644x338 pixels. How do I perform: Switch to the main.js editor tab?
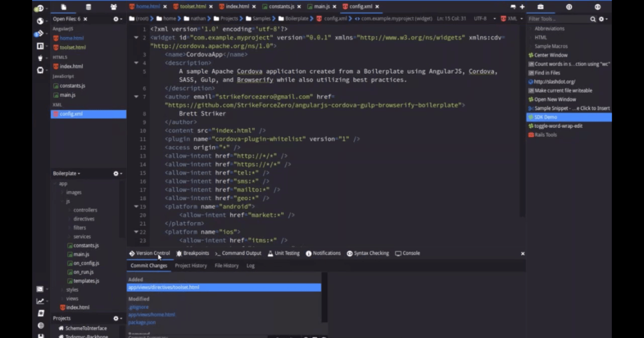tap(321, 6)
